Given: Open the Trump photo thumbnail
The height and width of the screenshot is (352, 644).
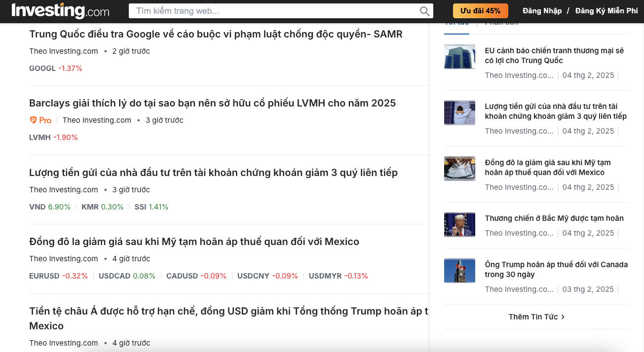Looking at the screenshot, I should click(x=459, y=224).
